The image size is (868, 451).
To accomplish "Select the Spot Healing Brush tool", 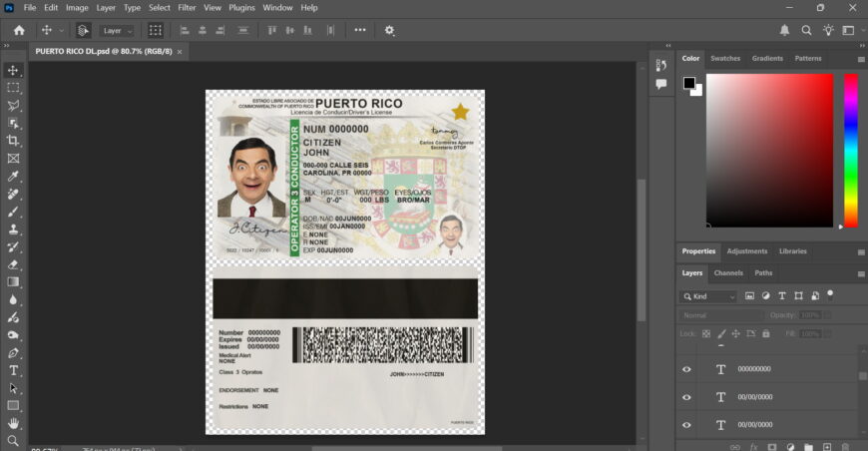I will pos(13,194).
